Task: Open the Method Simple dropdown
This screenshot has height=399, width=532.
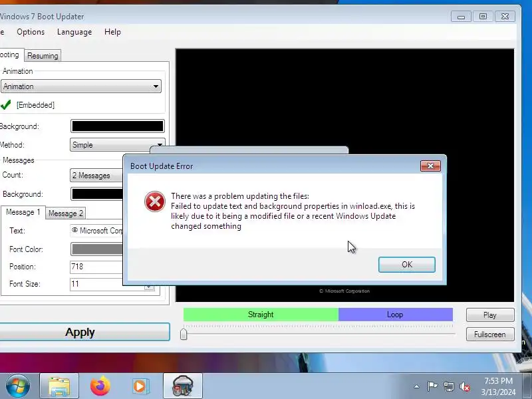Action: 118,145
